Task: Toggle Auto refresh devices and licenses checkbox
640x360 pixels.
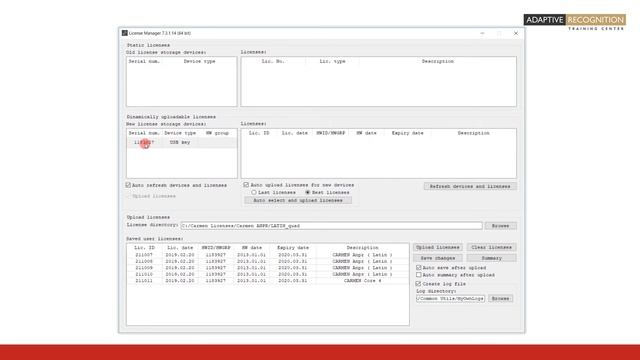Action: tap(128, 185)
